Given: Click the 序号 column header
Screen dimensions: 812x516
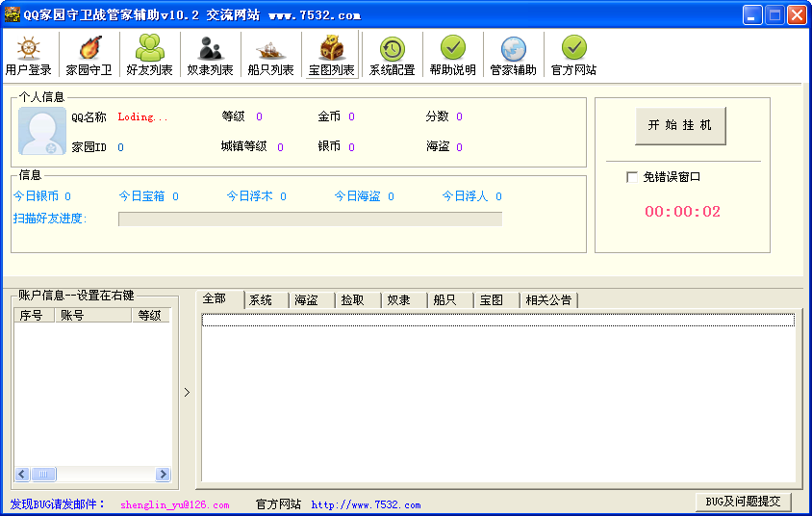Looking at the screenshot, I should (34, 315).
